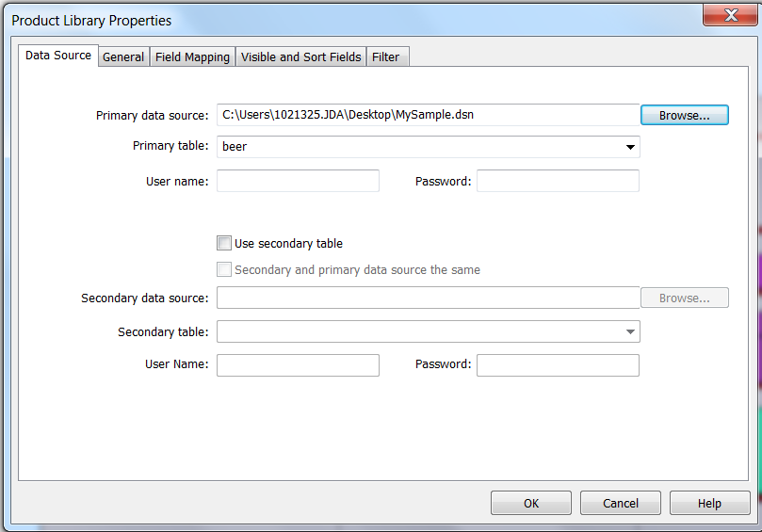Click the secondary Password field
The image size is (762, 532).
pyautogui.click(x=558, y=364)
